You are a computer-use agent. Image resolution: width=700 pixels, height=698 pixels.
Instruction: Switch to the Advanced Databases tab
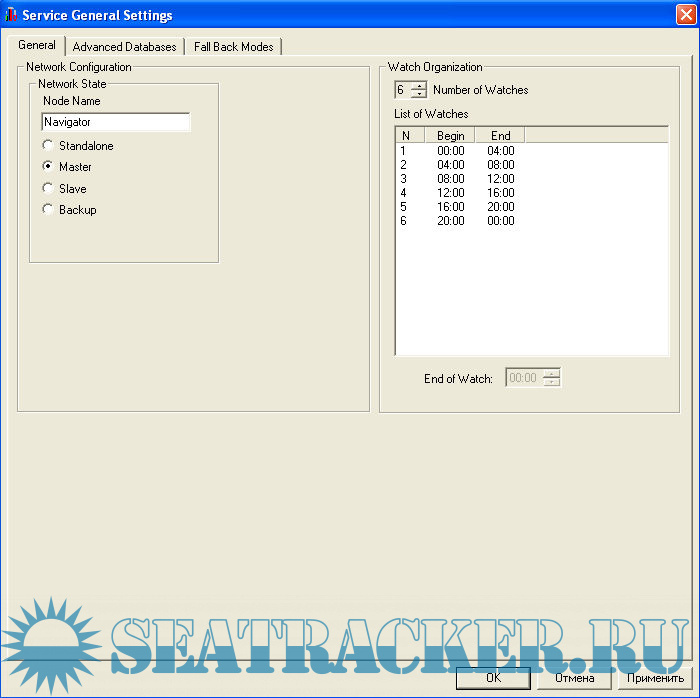pyautogui.click(x=124, y=47)
